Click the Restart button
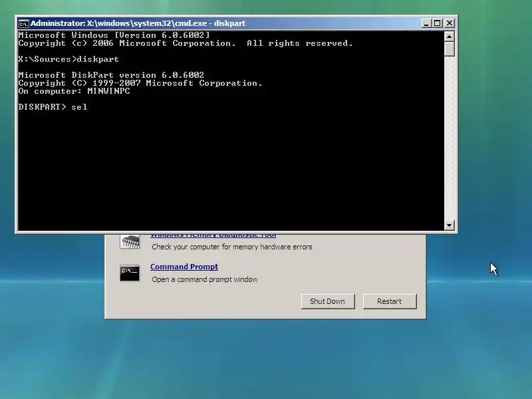532x399 pixels. [390, 301]
